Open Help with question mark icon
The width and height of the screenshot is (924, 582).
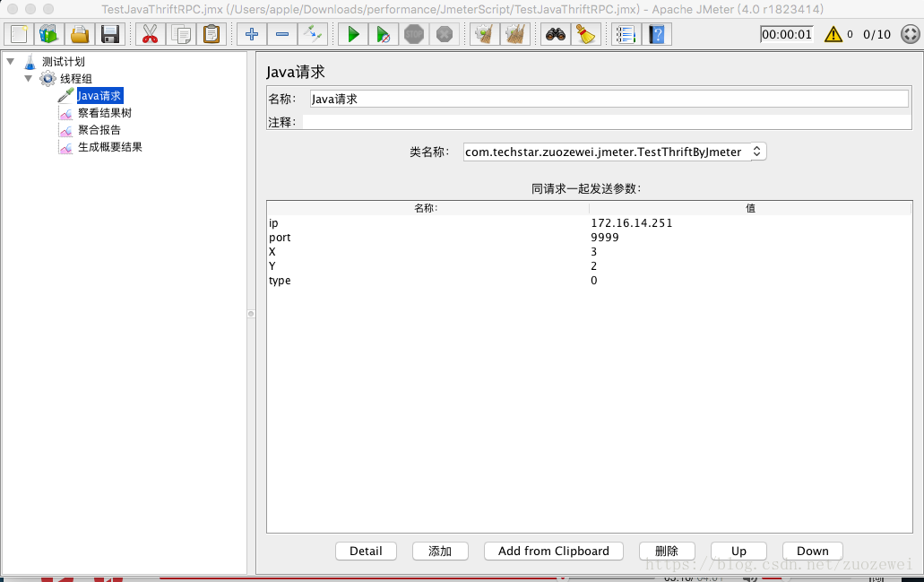pos(656,34)
